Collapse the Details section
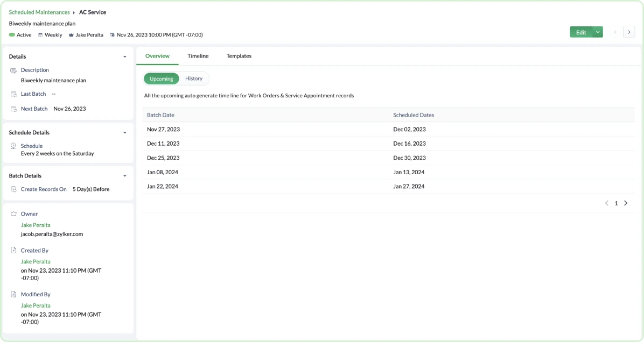This screenshot has width=644, height=342. (125, 56)
